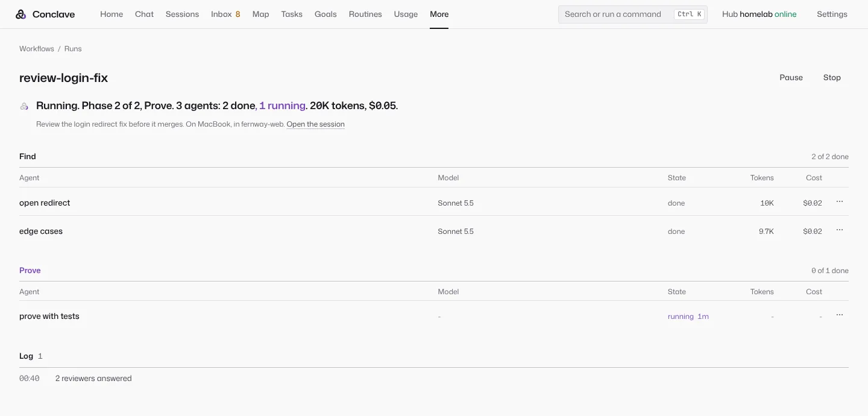The image size is (868, 416).
Task: Click the Prove phase heading
Action: tap(30, 270)
